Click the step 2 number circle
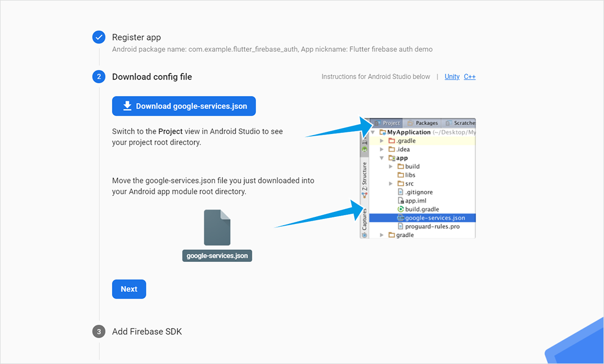The height and width of the screenshot is (364, 604). [99, 77]
